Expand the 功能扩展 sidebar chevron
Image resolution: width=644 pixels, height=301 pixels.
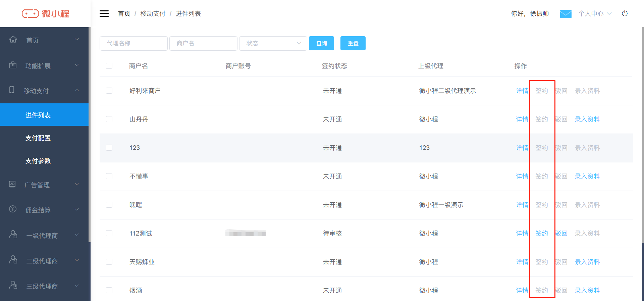click(77, 65)
